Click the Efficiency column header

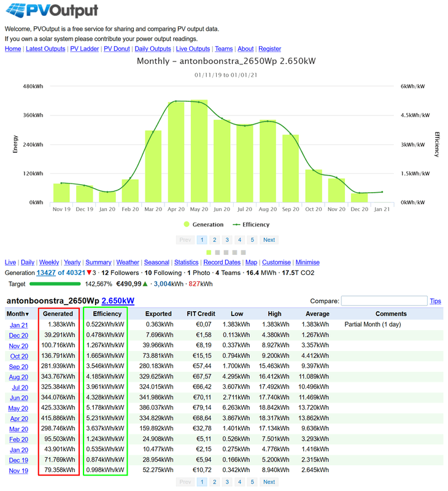107,314
